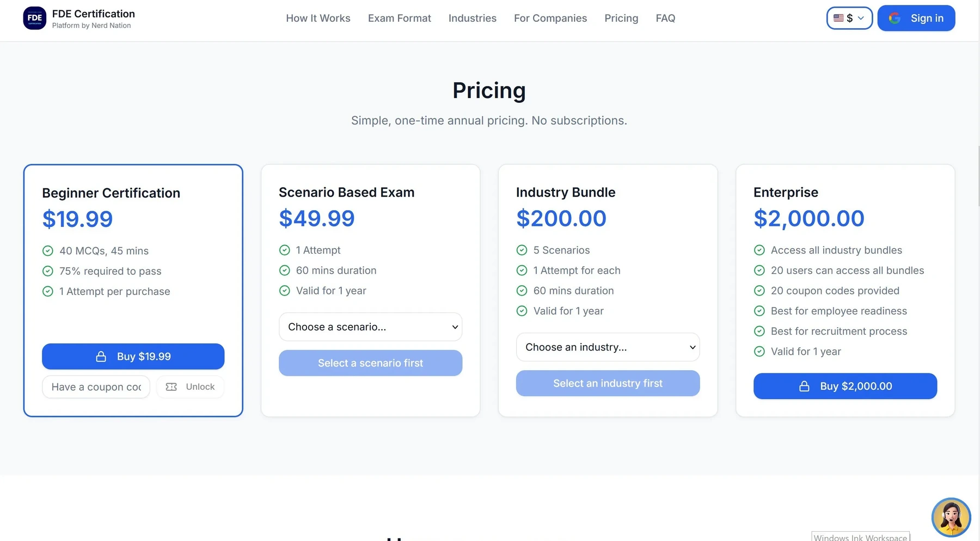Image resolution: width=980 pixels, height=541 pixels.
Task: Expand the Choose a scenario dropdown
Action: click(370, 327)
